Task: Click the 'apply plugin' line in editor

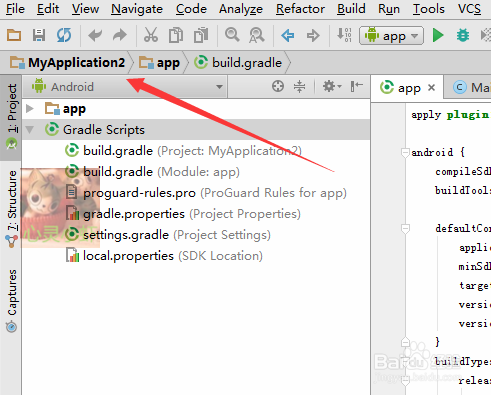Action: coord(450,115)
